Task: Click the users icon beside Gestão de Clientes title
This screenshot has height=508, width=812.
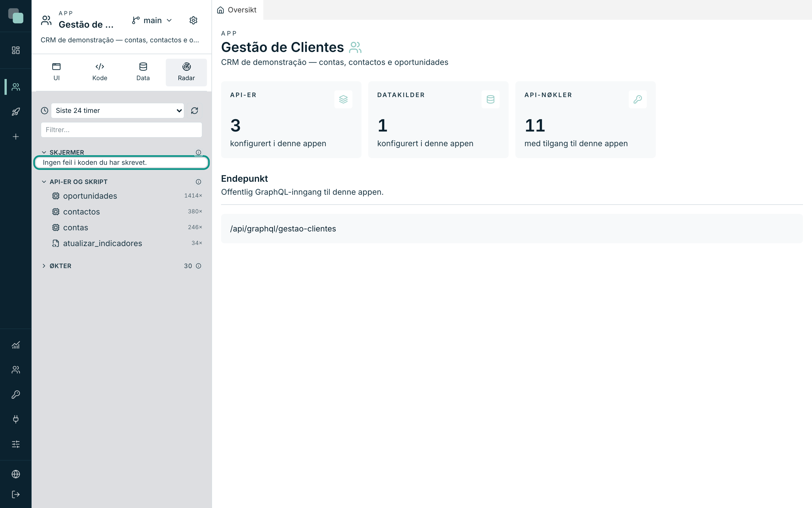Action: click(355, 47)
